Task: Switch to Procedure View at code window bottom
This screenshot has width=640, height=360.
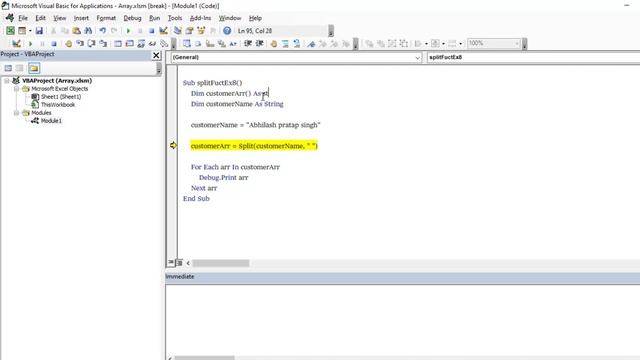Action: click(171, 263)
